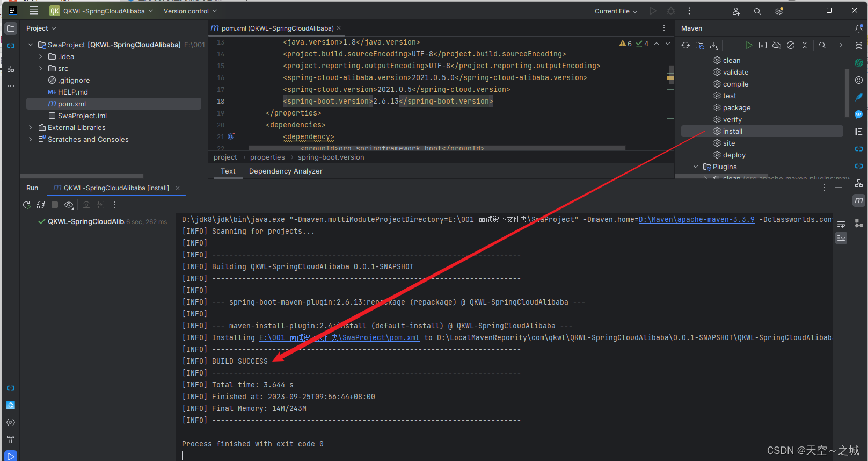
Task: Open Current File run configuration dropdown
Action: coord(616,11)
